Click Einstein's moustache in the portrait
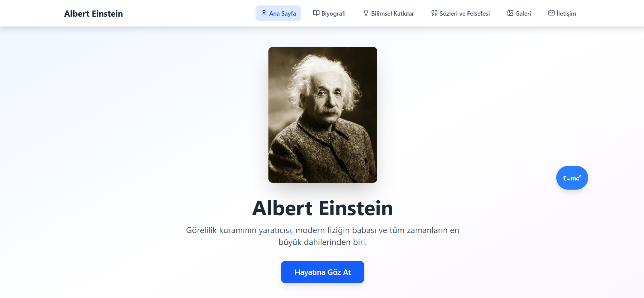 tap(329, 112)
